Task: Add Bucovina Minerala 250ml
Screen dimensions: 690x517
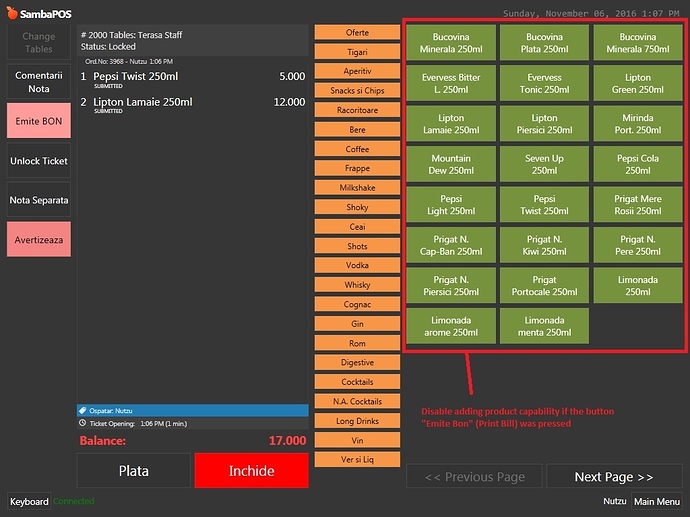Action: coord(451,43)
